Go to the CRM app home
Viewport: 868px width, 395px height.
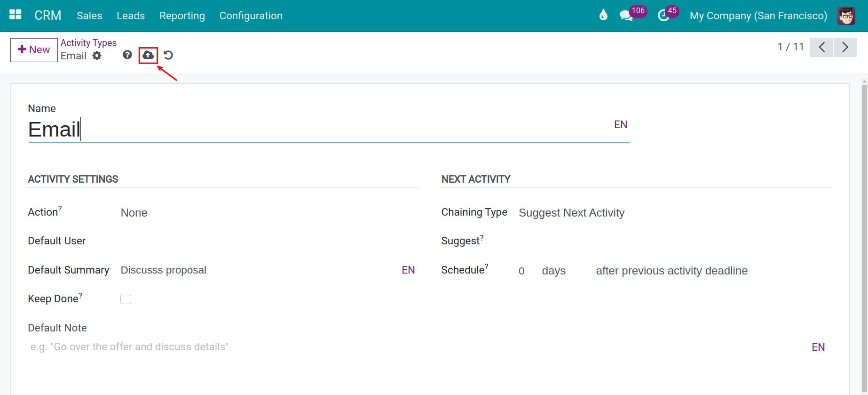point(48,16)
